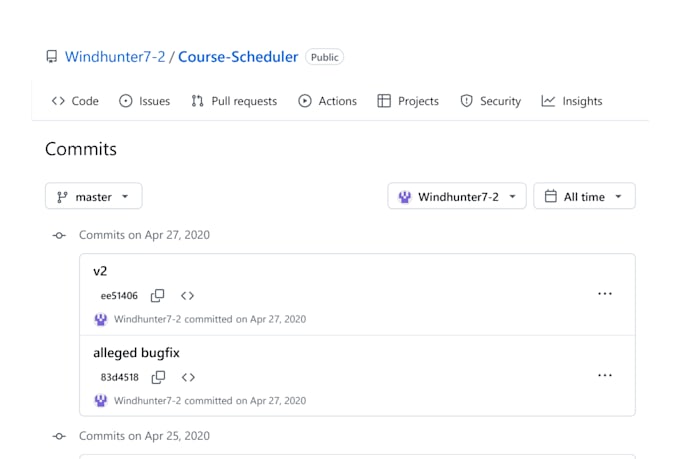Click author name Windhunter7-2 on v2 commit
This screenshot has height=459, width=680.
pyautogui.click(x=147, y=319)
